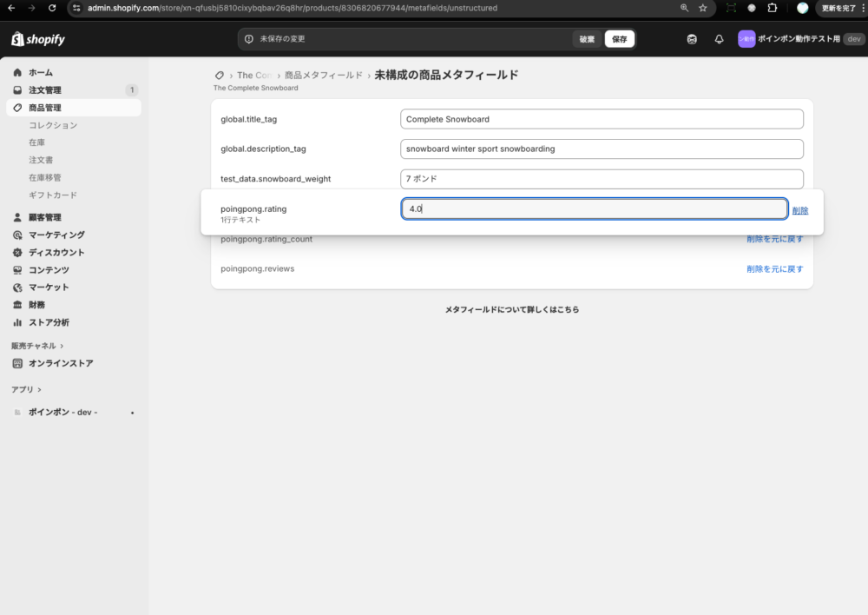Click the global.title_tag text field
868x615 pixels.
602,119
